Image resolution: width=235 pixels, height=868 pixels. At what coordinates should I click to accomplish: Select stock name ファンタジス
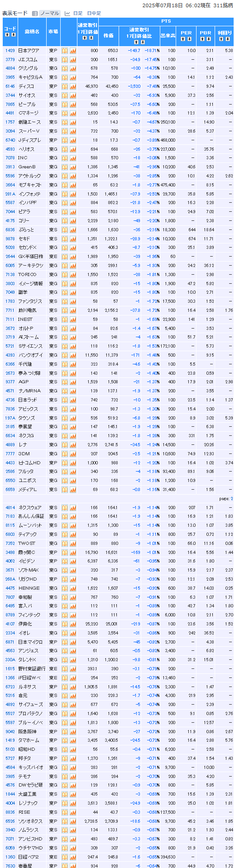(30, 301)
